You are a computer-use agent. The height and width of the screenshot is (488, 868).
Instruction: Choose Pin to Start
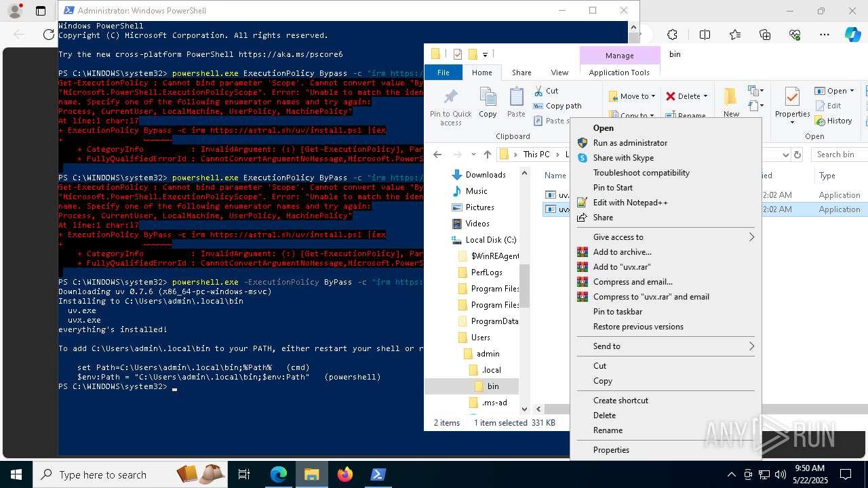point(612,188)
